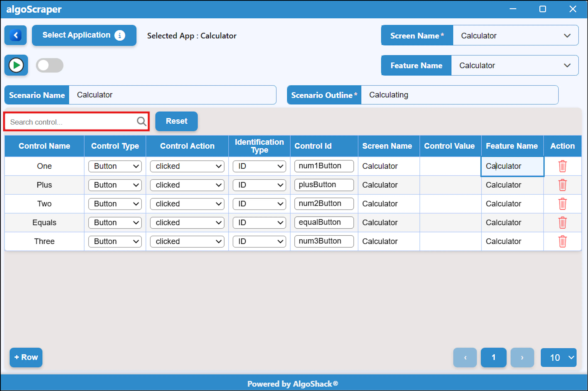Image resolution: width=588 pixels, height=391 pixels.
Task: Click the back arrow icon button
Action: [x=15, y=35]
